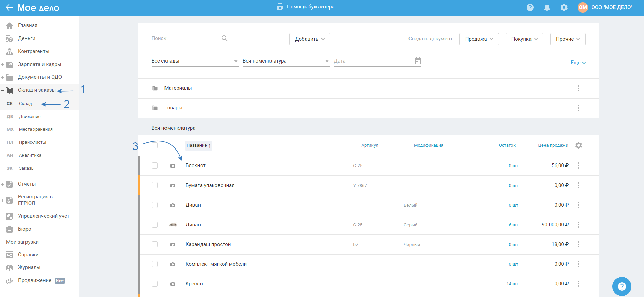Click the Еще link

pos(578,63)
